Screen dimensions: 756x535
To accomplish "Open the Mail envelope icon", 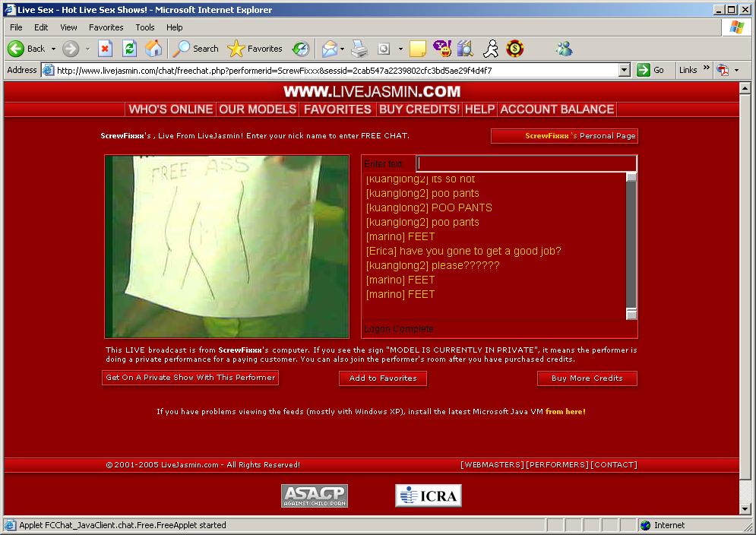I will coord(329,49).
